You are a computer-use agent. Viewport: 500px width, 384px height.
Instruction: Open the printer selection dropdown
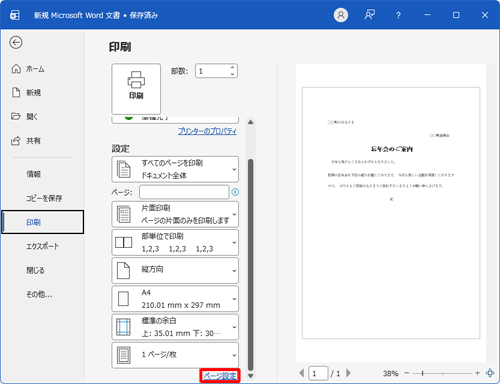pyautogui.click(x=175, y=120)
